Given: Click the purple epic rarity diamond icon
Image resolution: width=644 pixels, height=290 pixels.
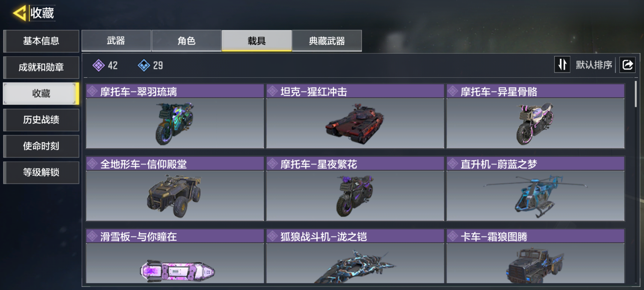Looking at the screenshot, I should [x=99, y=65].
